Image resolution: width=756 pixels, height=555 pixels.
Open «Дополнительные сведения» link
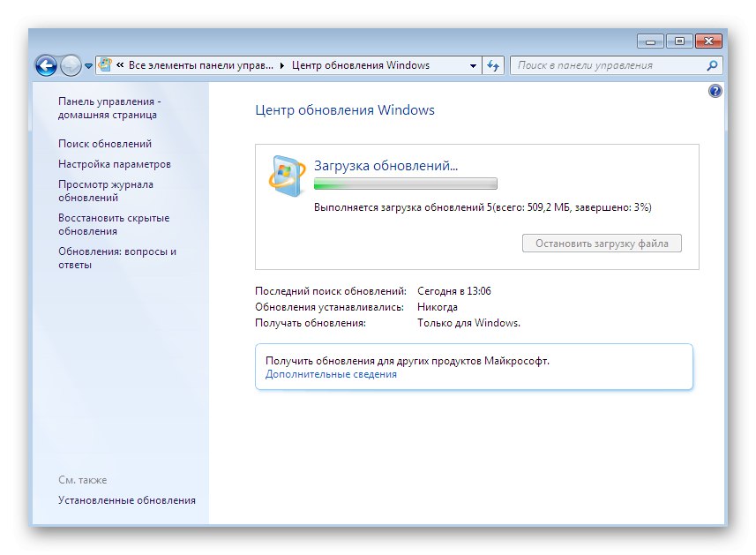coord(329,374)
